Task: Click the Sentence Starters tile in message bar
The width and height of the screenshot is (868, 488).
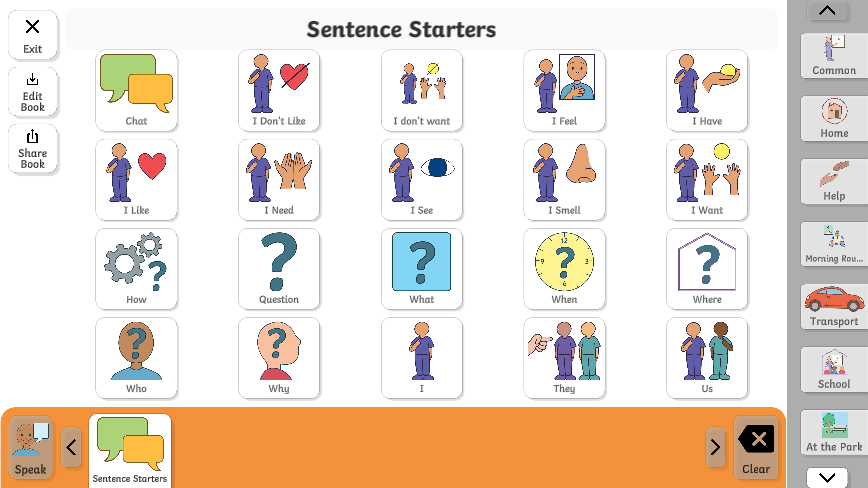Action: (130, 450)
